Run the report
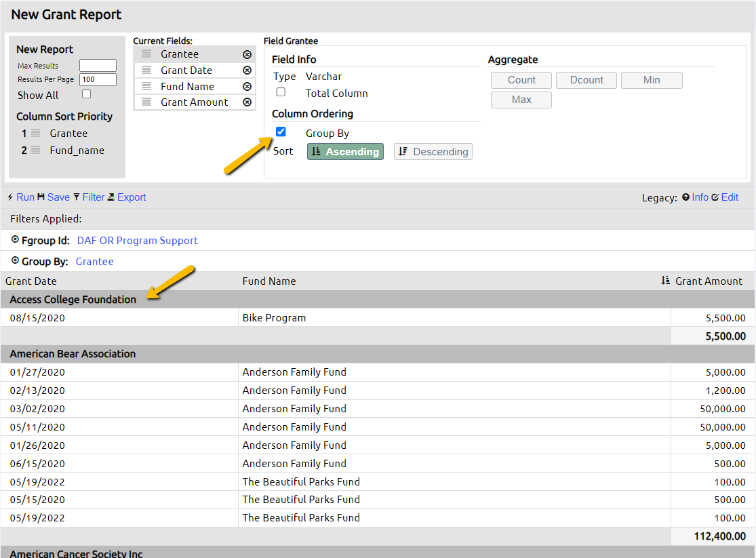The height and width of the screenshot is (558, 756). [26, 197]
